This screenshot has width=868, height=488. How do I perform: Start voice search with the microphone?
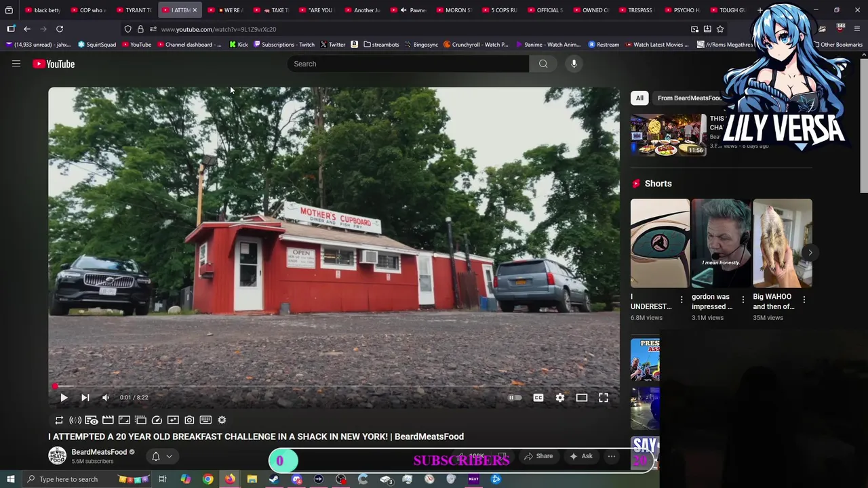click(574, 64)
